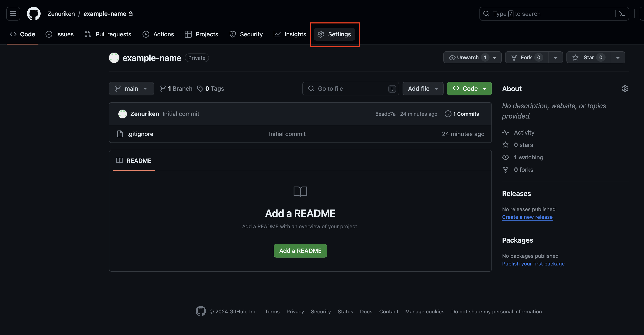Expand the Fork options dropdown arrow

coord(556,58)
